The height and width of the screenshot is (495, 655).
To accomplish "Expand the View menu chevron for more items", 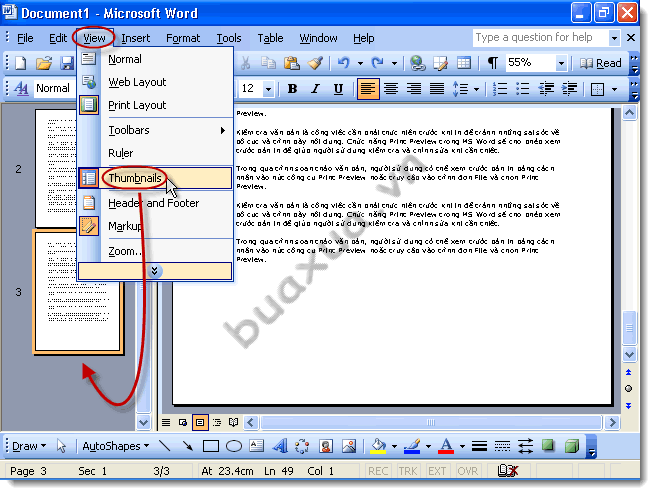I will coord(155,271).
